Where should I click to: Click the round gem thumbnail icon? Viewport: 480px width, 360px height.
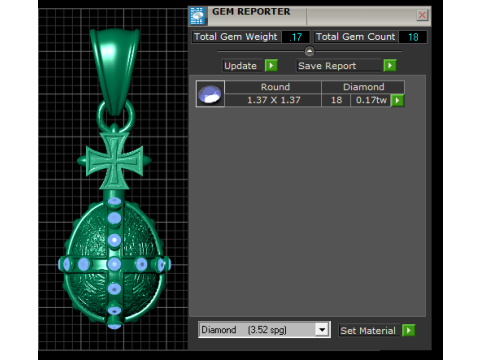point(210,94)
